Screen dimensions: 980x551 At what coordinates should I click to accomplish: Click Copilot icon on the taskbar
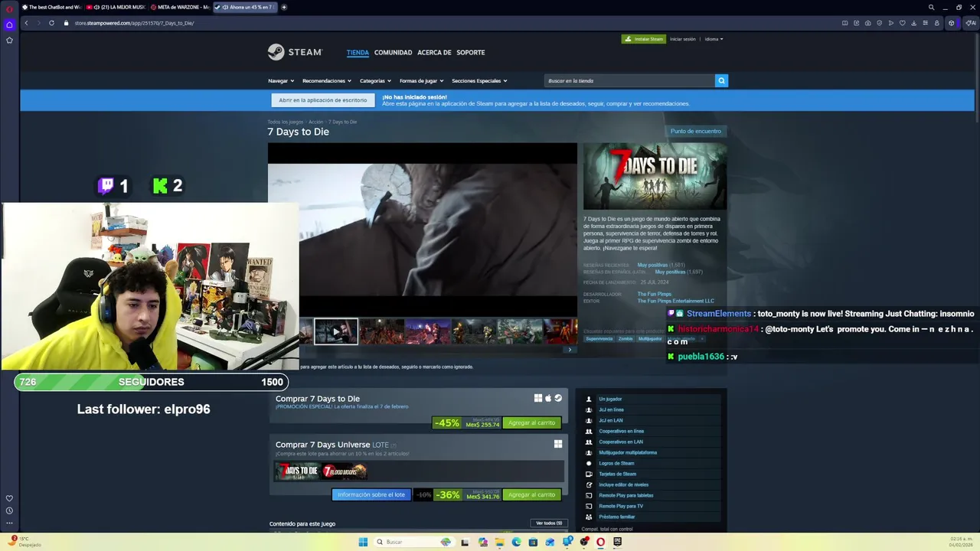point(482,542)
